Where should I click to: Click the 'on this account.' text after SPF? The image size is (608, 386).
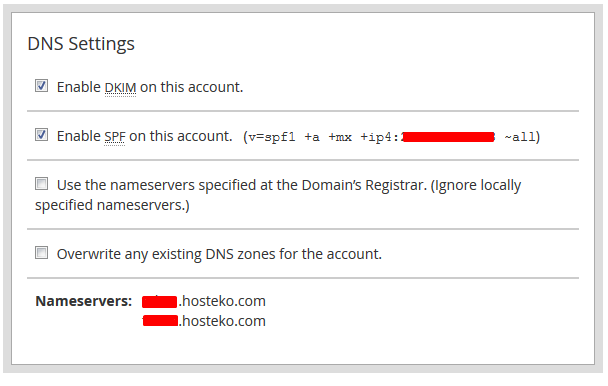[x=181, y=136]
